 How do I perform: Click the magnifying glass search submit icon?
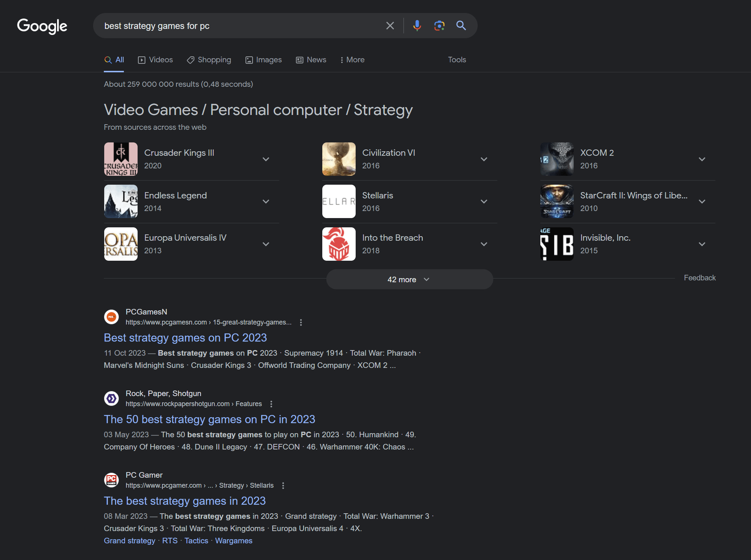click(x=461, y=25)
